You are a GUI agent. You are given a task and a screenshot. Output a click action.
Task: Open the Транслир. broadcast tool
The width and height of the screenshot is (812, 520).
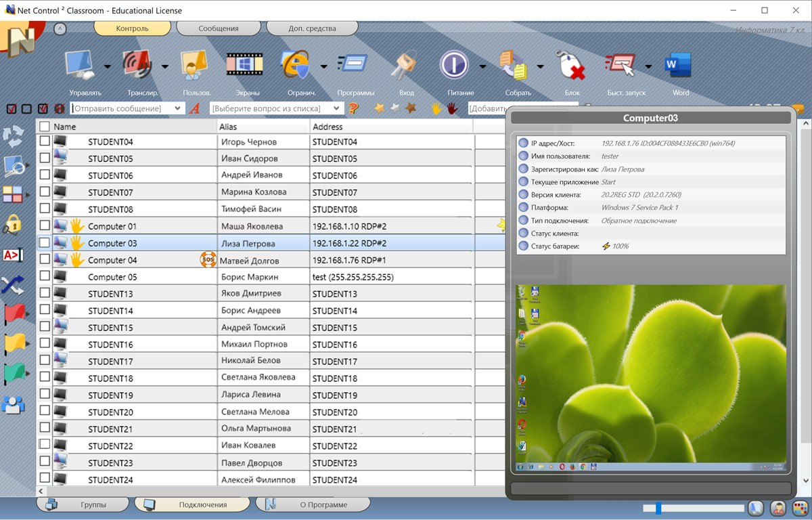[x=138, y=66]
